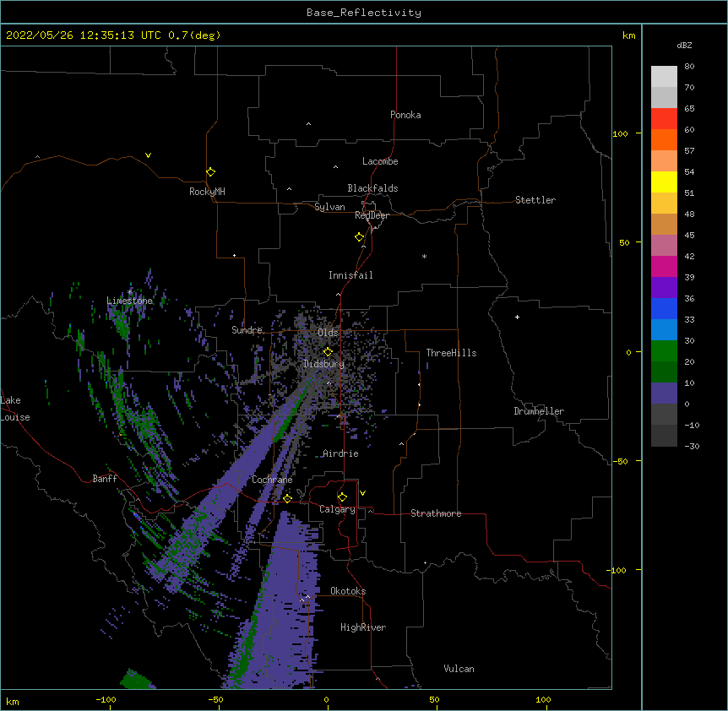
Task: Click the yellow diamond marker beside RockyMH
Action: (x=211, y=172)
